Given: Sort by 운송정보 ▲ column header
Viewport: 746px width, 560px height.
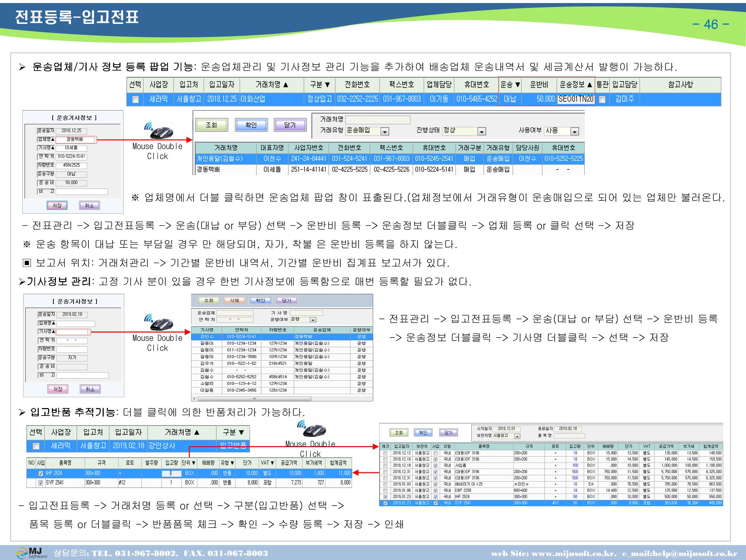Looking at the screenshot, I should tap(576, 85).
